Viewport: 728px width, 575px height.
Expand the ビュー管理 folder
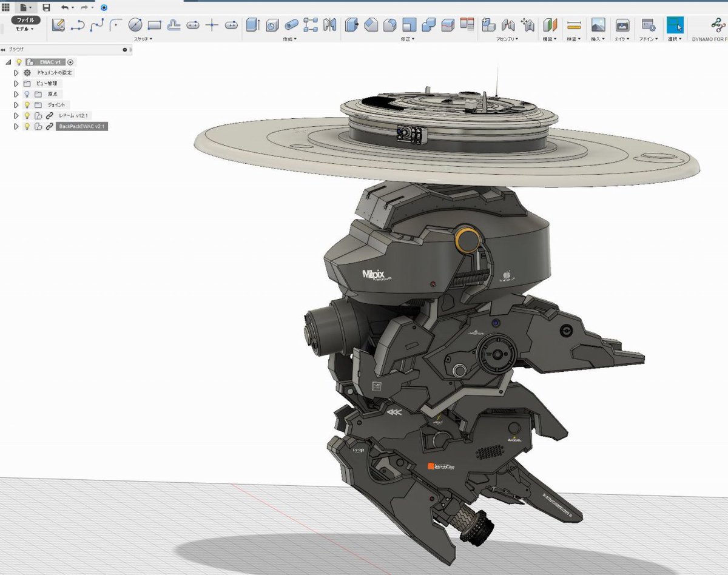click(x=16, y=83)
